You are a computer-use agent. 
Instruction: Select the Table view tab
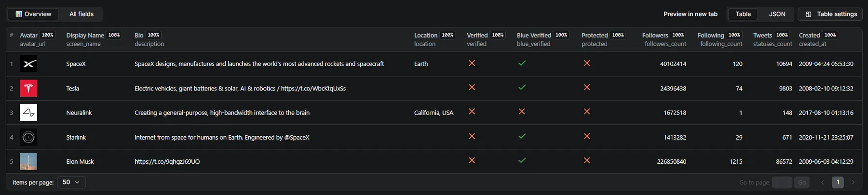[x=743, y=14]
